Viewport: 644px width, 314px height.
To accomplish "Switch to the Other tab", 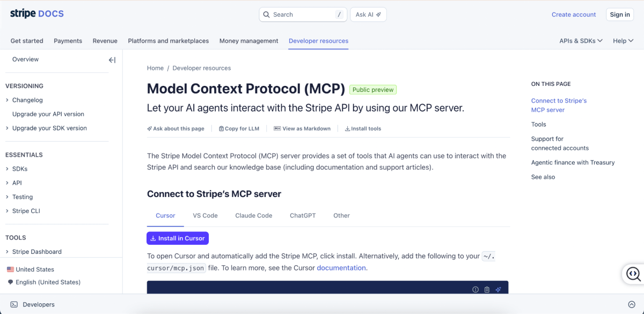I will [x=341, y=216].
